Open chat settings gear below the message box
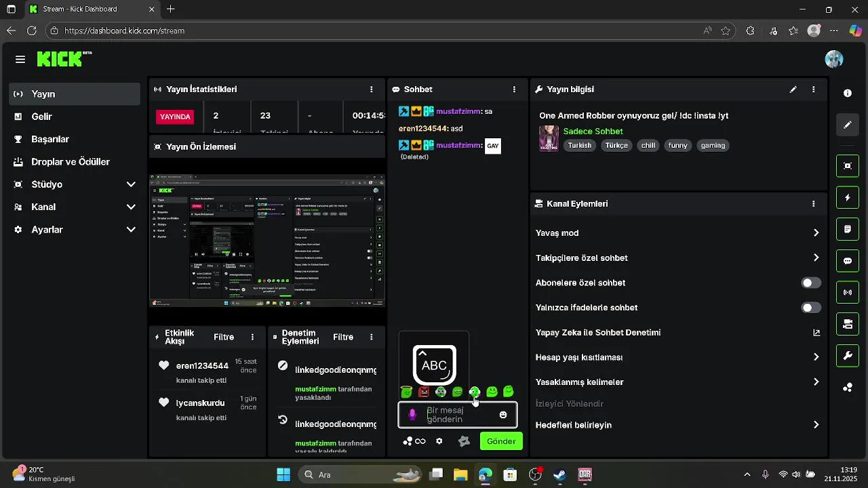The image size is (868, 488). [x=439, y=441]
